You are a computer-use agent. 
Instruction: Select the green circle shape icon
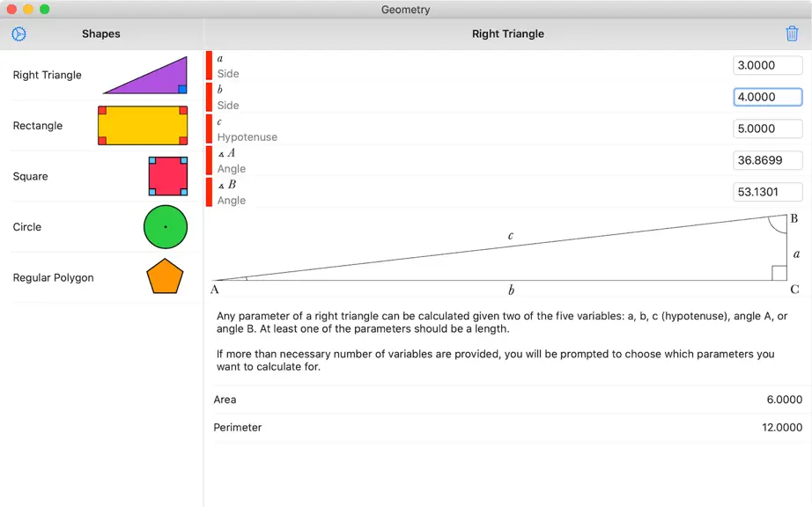pos(166,227)
